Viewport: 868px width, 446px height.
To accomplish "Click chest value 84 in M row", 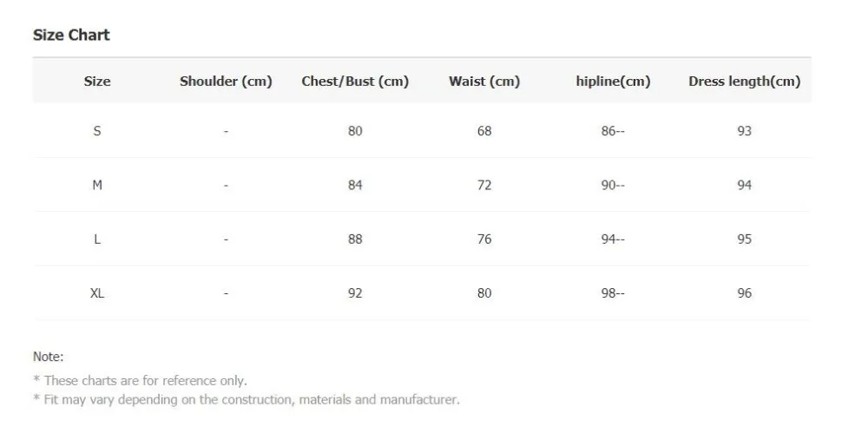I will click(x=355, y=185).
